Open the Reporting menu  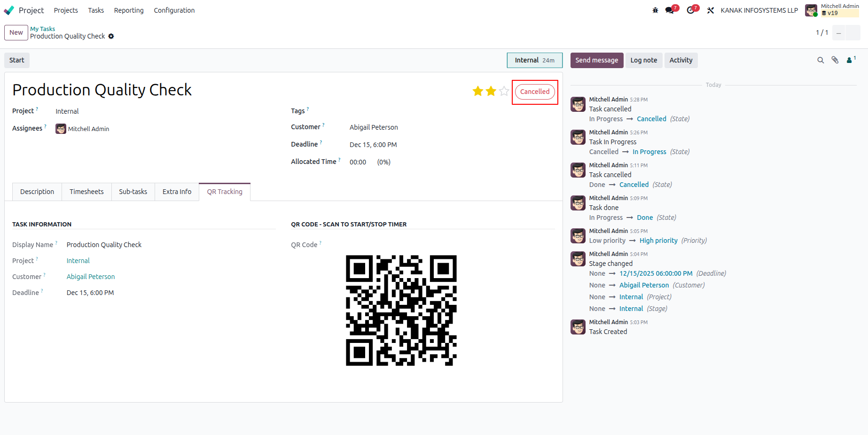tap(129, 10)
